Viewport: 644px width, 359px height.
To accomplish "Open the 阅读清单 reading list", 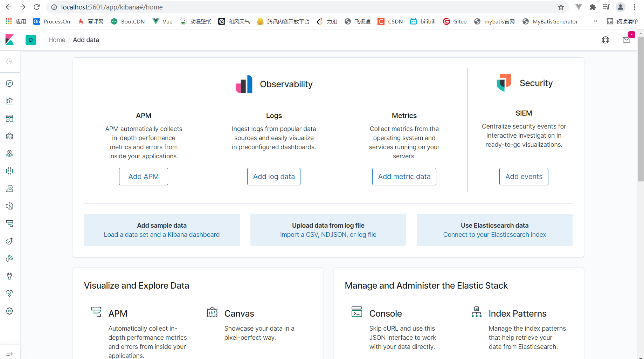I will pos(622,21).
